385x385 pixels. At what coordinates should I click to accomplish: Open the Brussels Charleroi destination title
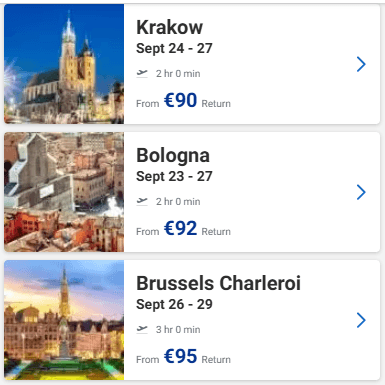pyautogui.click(x=218, y=283)
